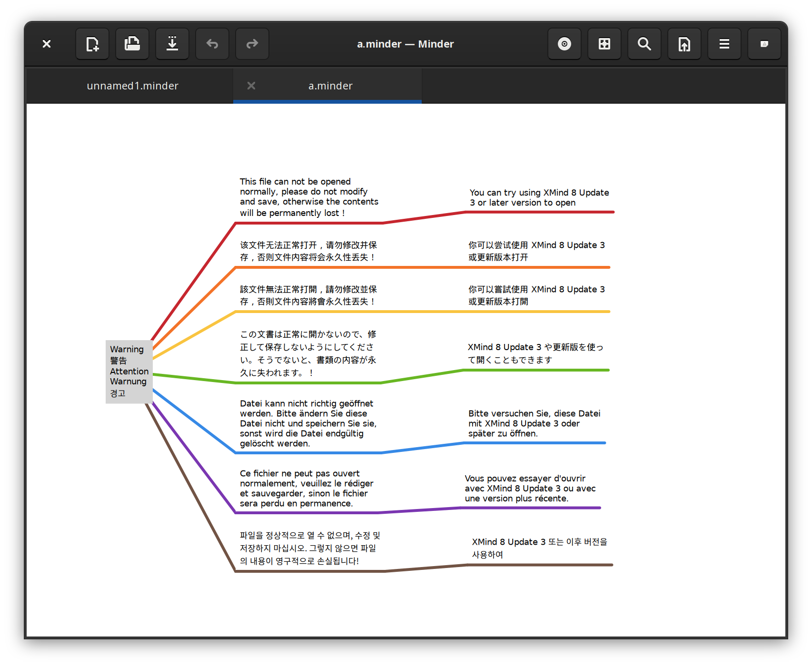Zoom to fit the entire map
Image resolution: width=812 pixels, height=666 pixels.
604,44
